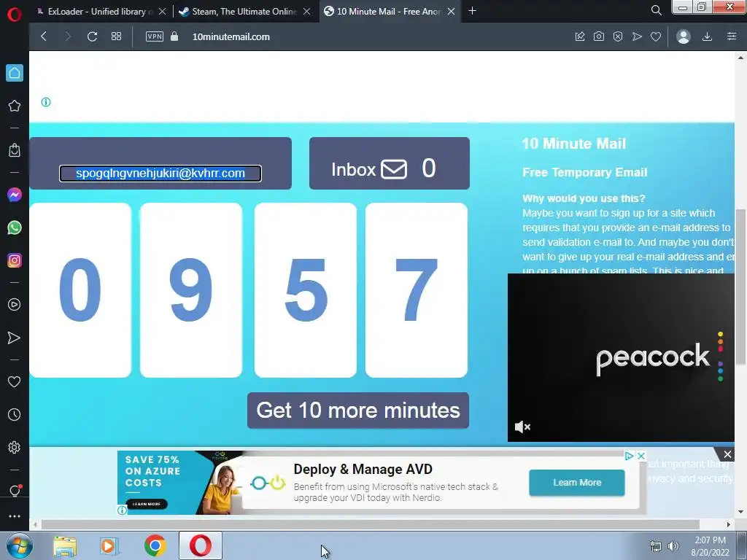Image resolution: width=747 pixels, height=560 pixels.
Task: Open the ad blocker shield icon
Action: click(618, 36)
